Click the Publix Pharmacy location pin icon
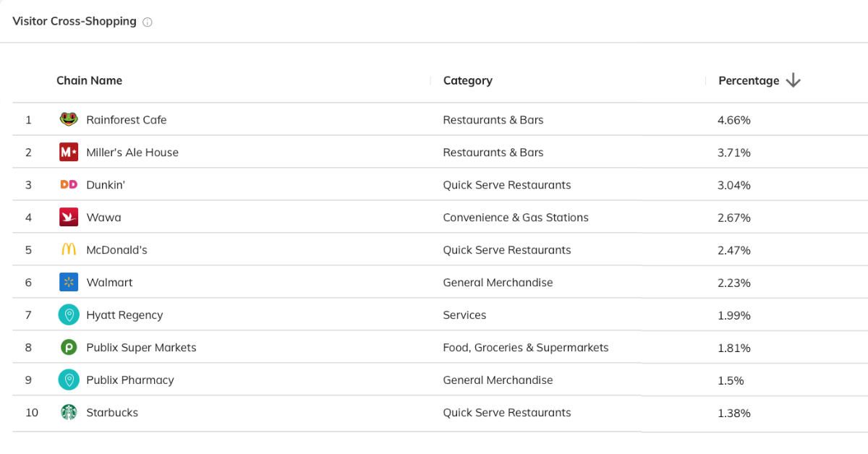The image size is (868, 454). point(69,380)
